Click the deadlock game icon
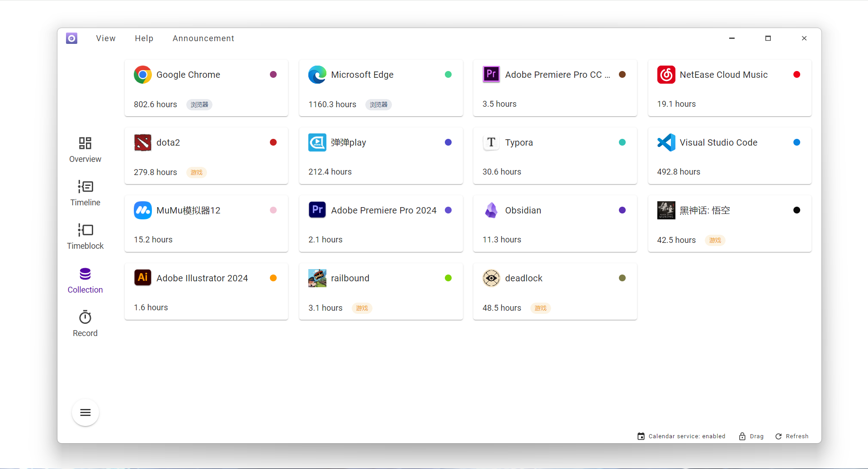868x469 pixels. point(491,278)
